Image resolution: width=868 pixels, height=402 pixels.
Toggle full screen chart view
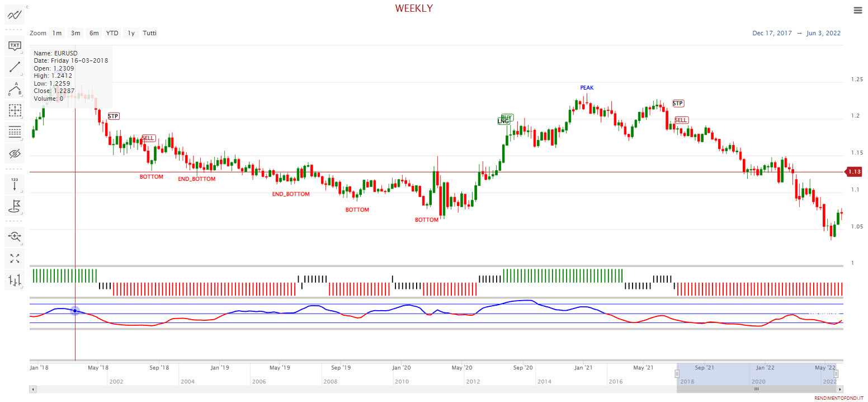coord(15,258)
